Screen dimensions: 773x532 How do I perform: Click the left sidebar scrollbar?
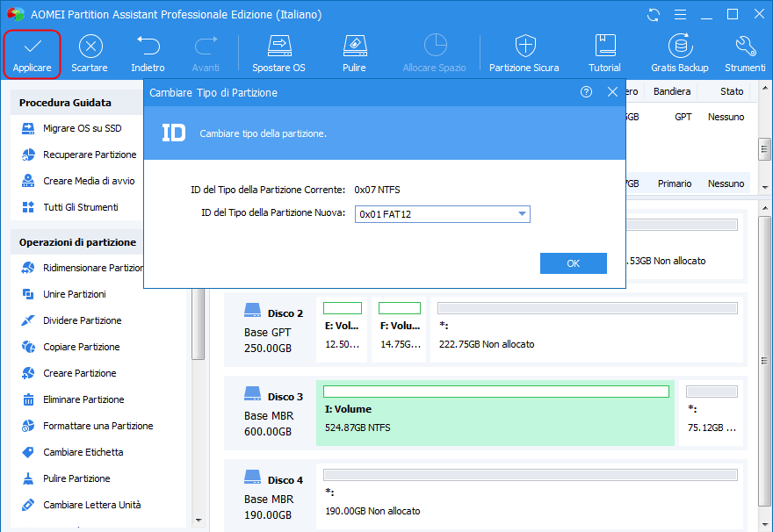(x=198, y=325)
